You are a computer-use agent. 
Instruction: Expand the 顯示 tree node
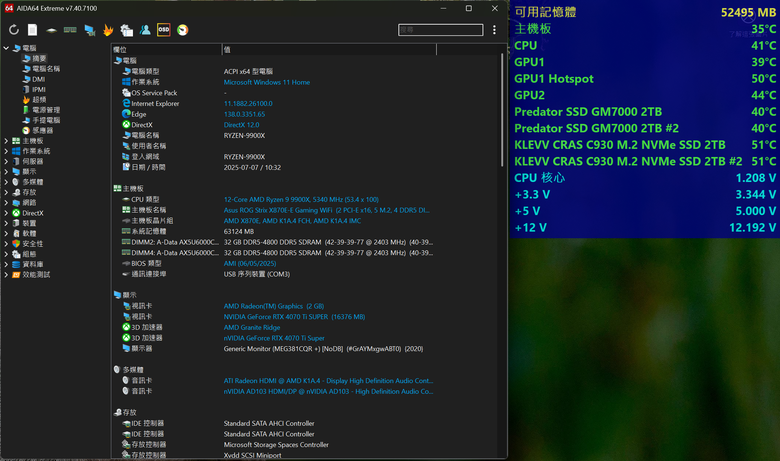(6, 172)
